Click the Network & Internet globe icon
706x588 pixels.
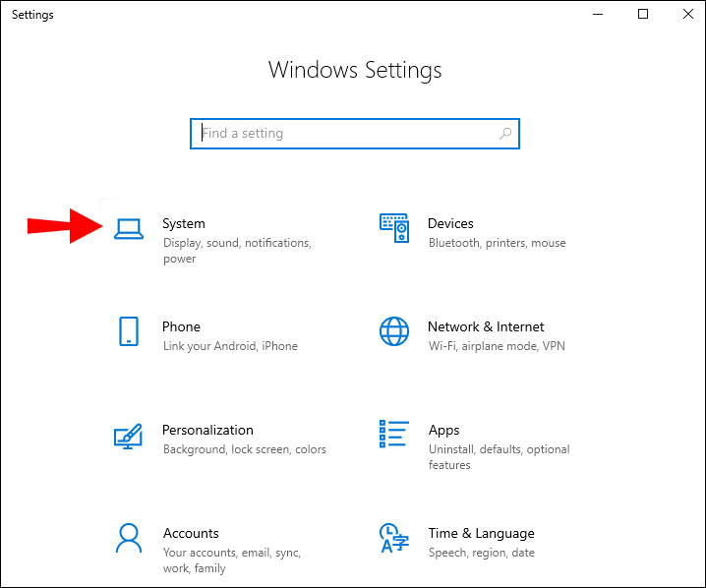pyautogui.click(x=394, y=331)
